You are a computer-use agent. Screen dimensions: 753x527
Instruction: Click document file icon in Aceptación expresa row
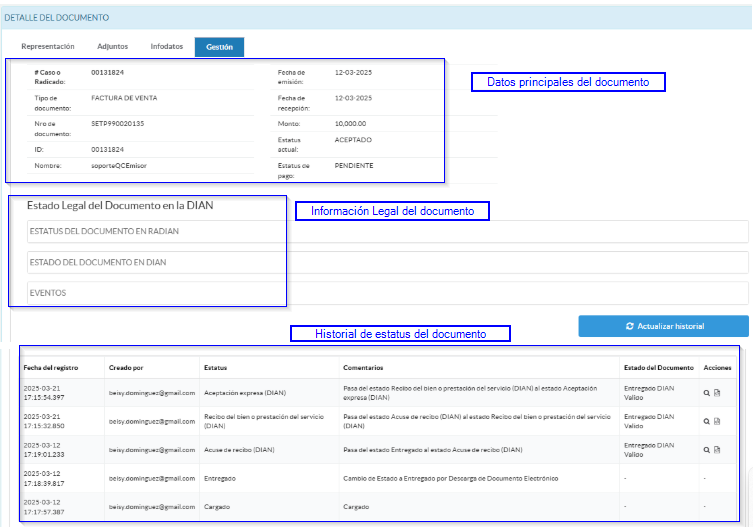click(x=717, y=393)
